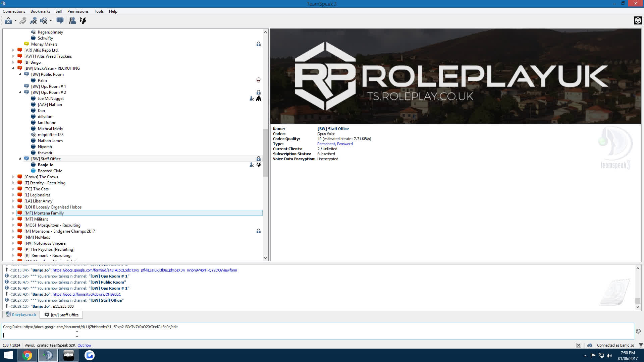Switch to the [BW] Staff Office chat tab
The height and width of the screenshot is (362, 644).
(x=61, y=315)
